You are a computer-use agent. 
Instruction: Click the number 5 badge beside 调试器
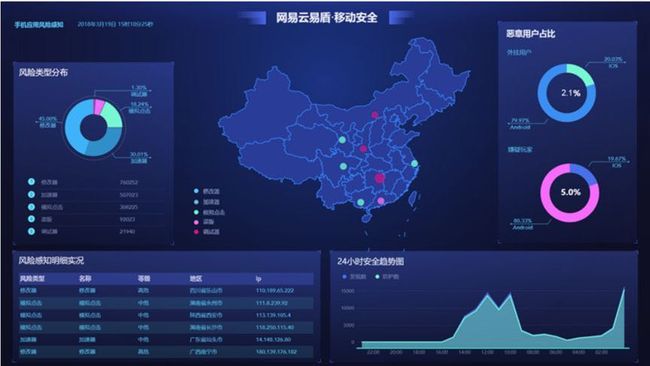31,231
